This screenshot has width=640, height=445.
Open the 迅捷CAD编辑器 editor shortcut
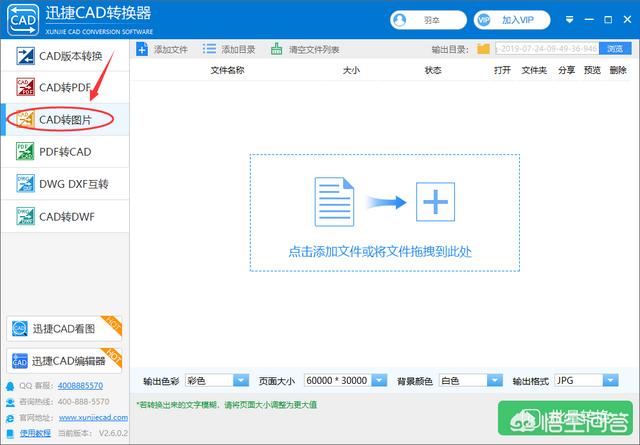pos(64,360)
